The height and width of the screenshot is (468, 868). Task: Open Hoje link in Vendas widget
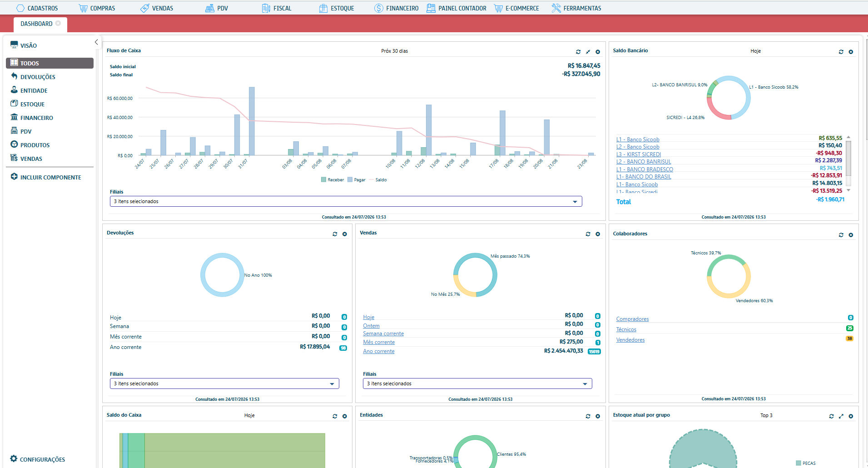tap(369, 317)
